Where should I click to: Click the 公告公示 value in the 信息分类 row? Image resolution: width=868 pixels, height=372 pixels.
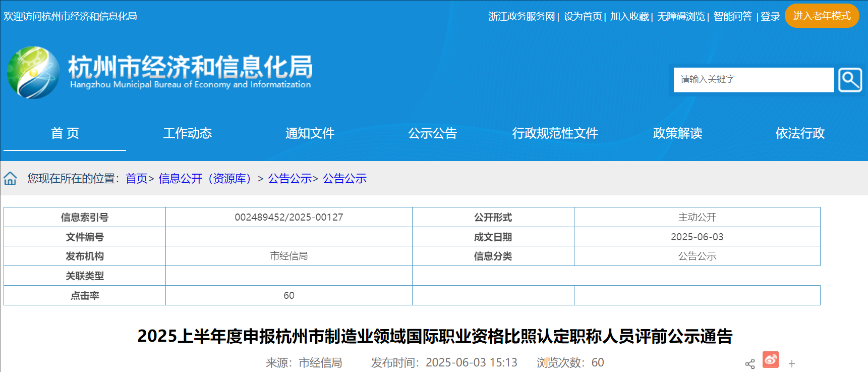click(697, 256)
